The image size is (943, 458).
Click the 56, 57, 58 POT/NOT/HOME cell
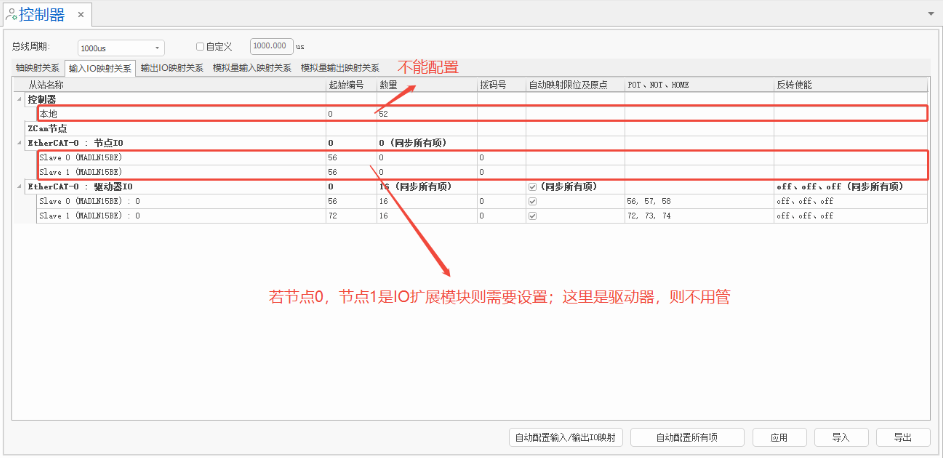pos(699,201)
